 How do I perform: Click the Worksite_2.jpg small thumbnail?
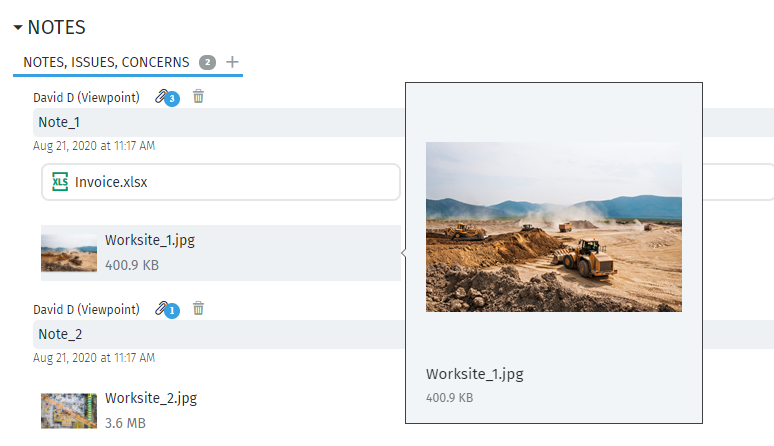tap(69, 411)
